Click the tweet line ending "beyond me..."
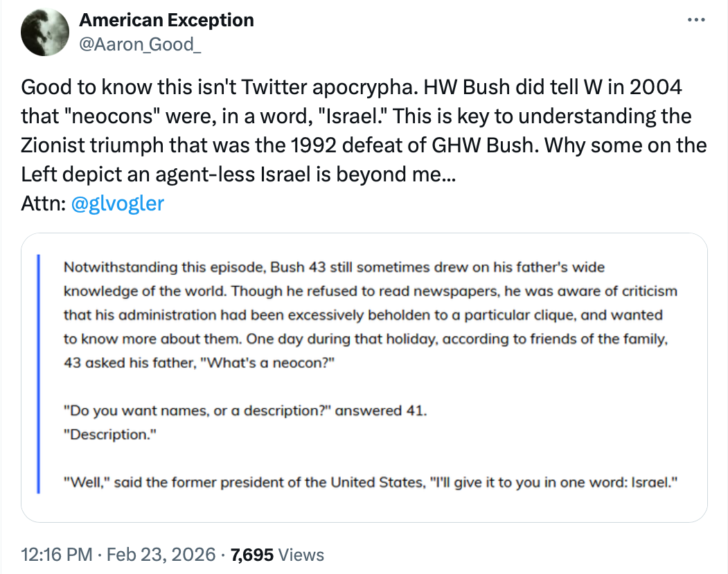The height and width of the screenshot is (574, 728). 238,174
